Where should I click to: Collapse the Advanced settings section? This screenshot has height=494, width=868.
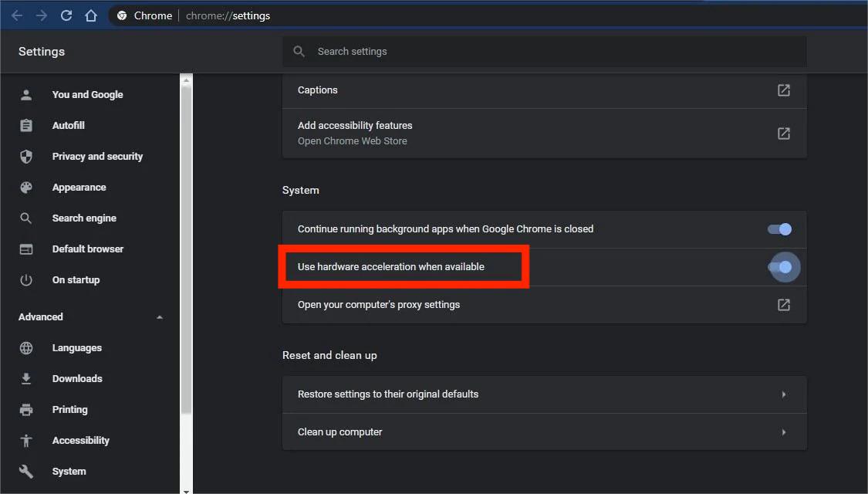coord(160,316)
